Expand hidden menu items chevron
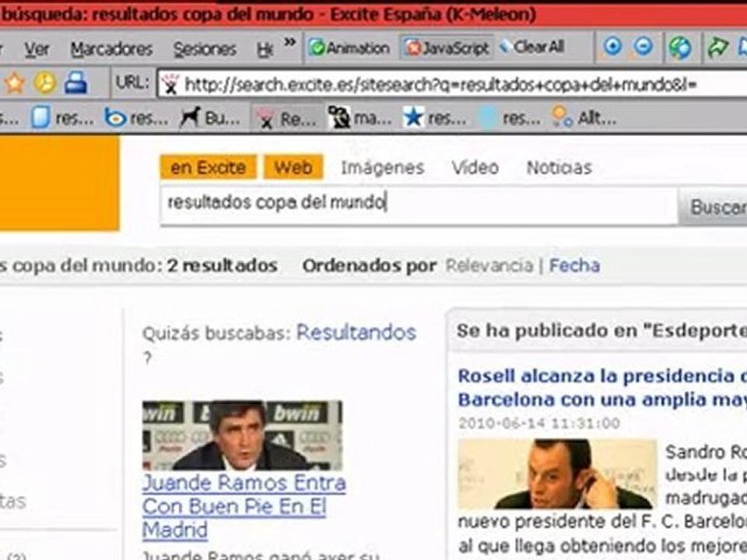The height and width of the screenshot is (560, 747). coord(289,43)
